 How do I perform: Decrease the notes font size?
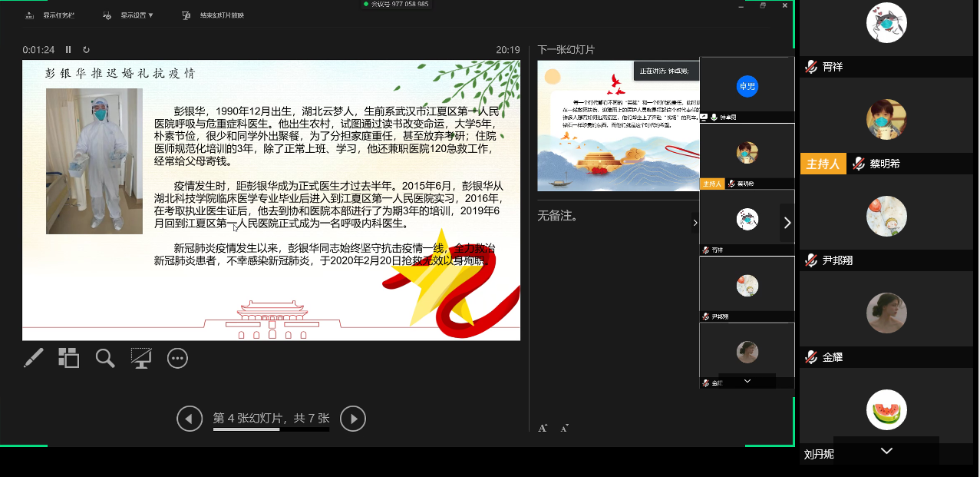565,428
